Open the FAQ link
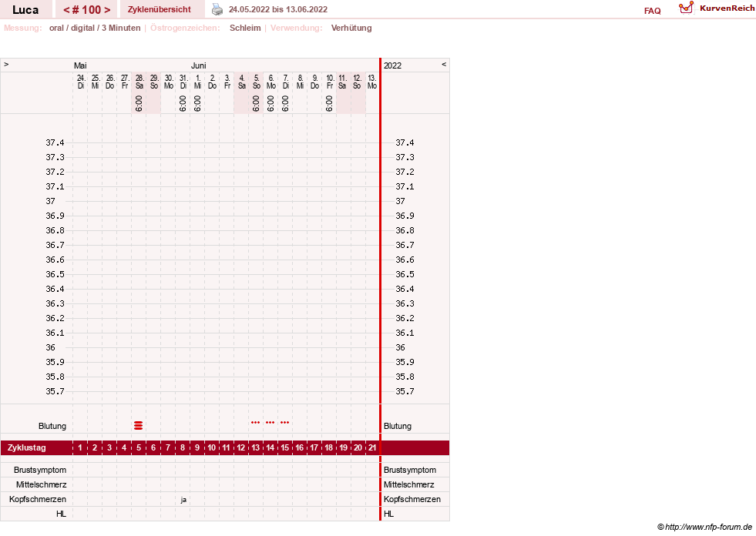Viewport: 756px width, 536px height. 652,11
